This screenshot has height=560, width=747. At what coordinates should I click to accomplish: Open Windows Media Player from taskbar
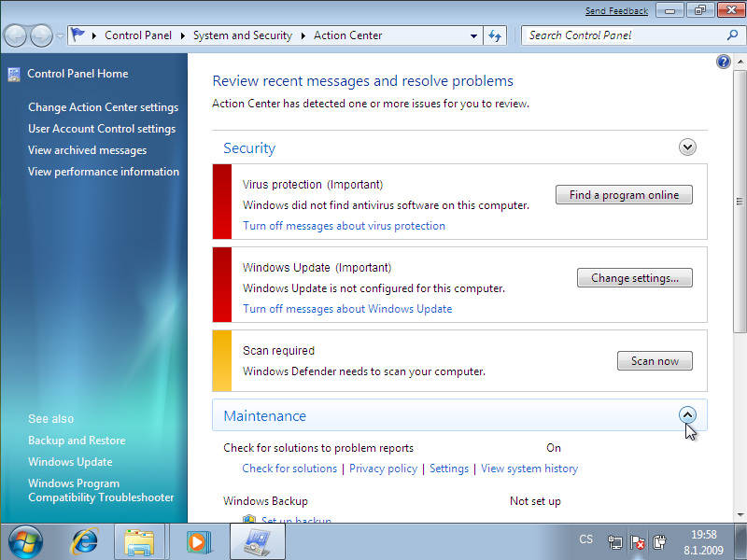pos(198,542)
